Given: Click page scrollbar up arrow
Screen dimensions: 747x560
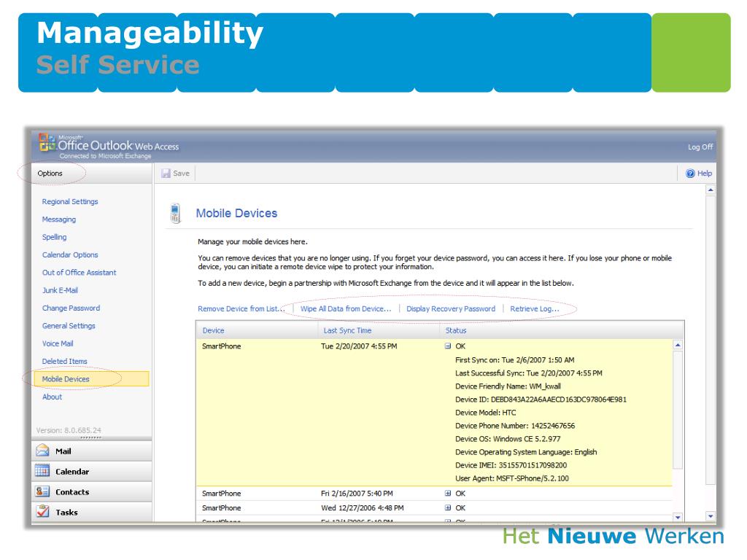Looking at the screenshot, I should tap(711, 190).
